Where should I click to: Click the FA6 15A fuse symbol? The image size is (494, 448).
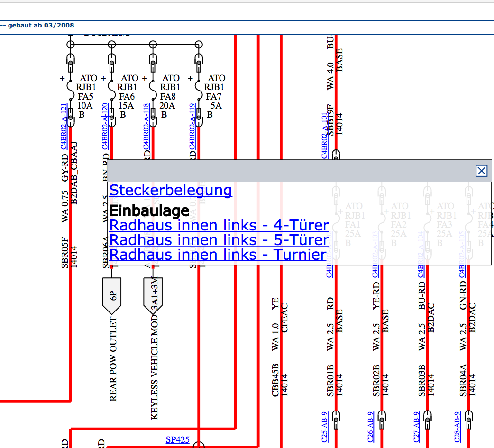111,88
